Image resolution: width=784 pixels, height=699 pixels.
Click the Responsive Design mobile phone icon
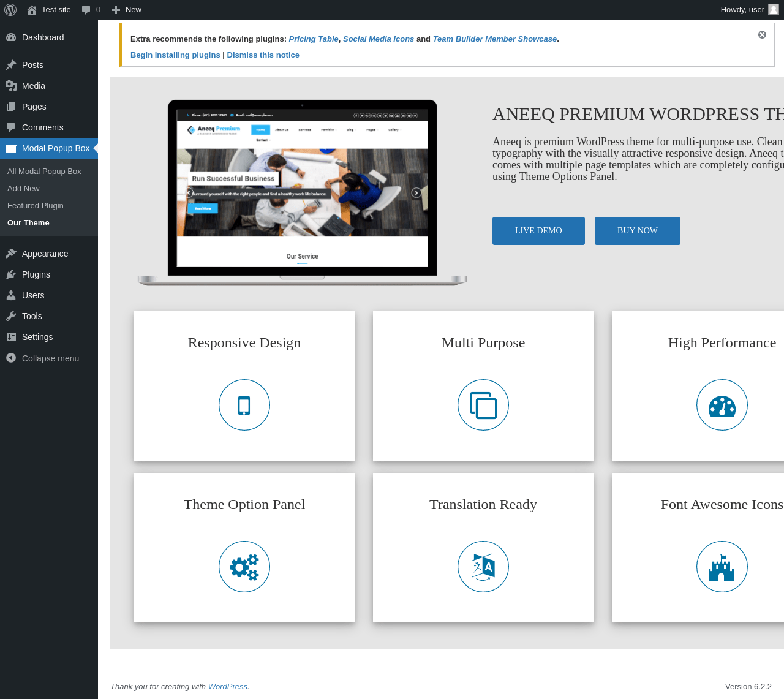244,405
